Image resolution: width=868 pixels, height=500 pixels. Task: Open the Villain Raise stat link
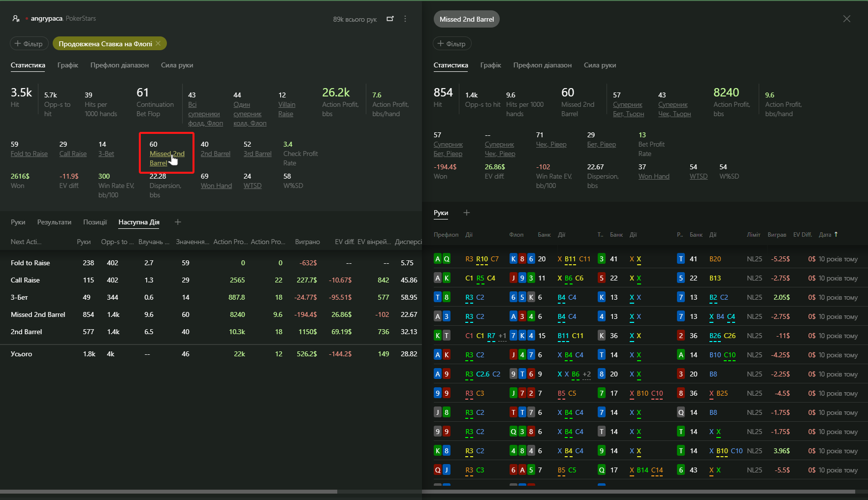coord(287,109)
